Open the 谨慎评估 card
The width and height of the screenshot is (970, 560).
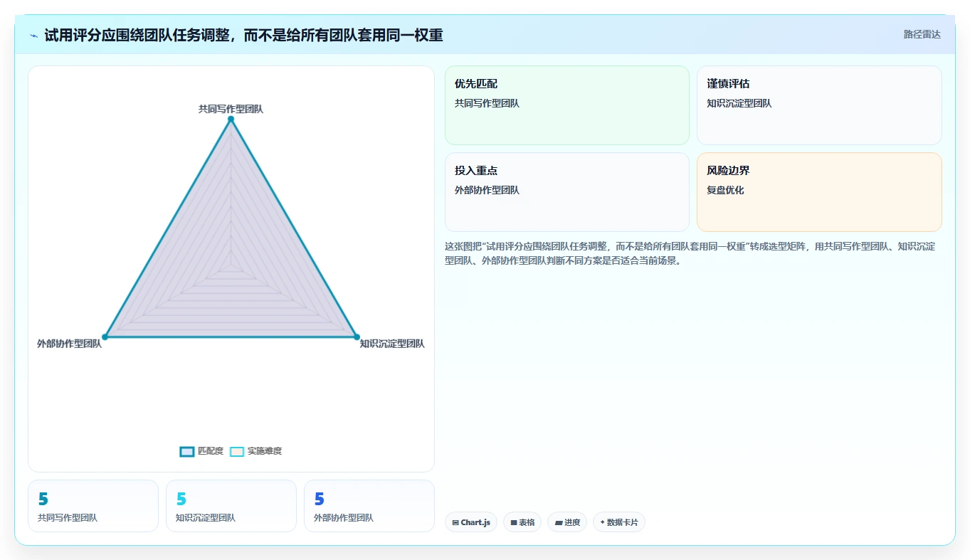(x=819, y=105)
